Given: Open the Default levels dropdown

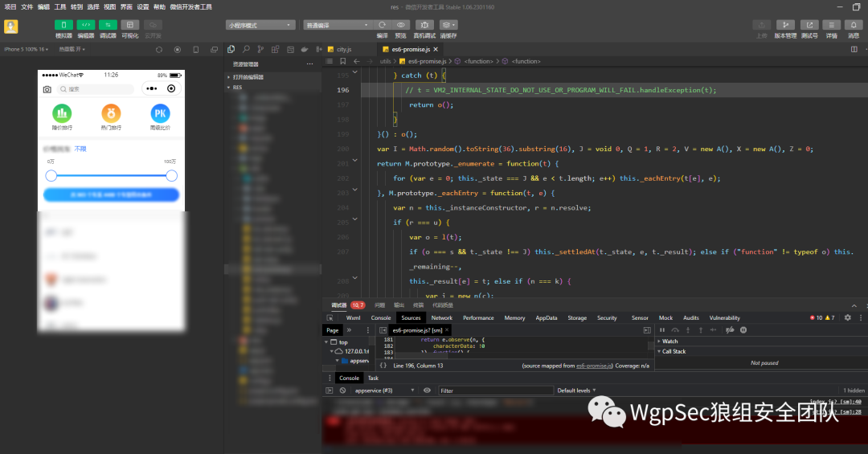Looking at the screenshot, I should 577,391.
